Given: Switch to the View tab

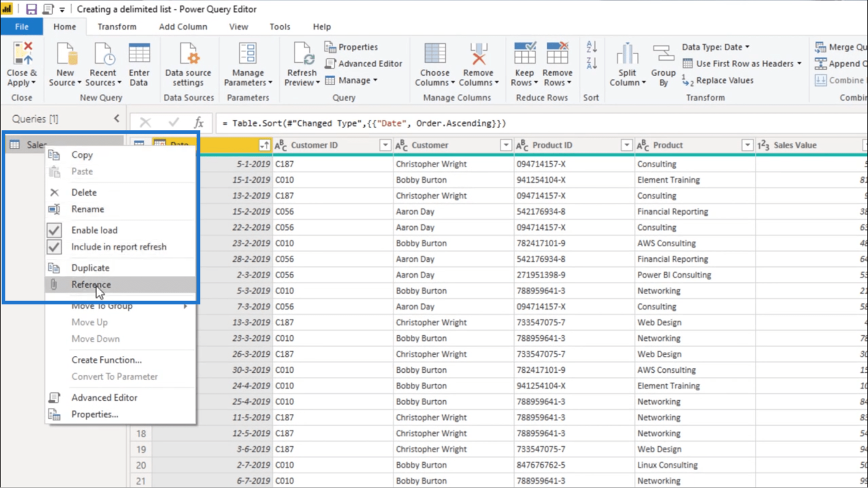Looking at the screenshot, I should tap(239, 26).
